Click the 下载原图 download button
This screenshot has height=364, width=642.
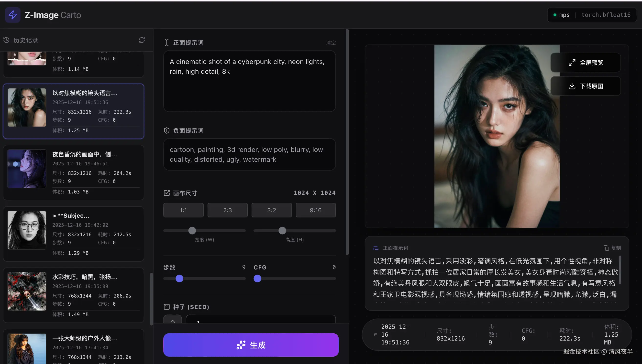(586, 86)
